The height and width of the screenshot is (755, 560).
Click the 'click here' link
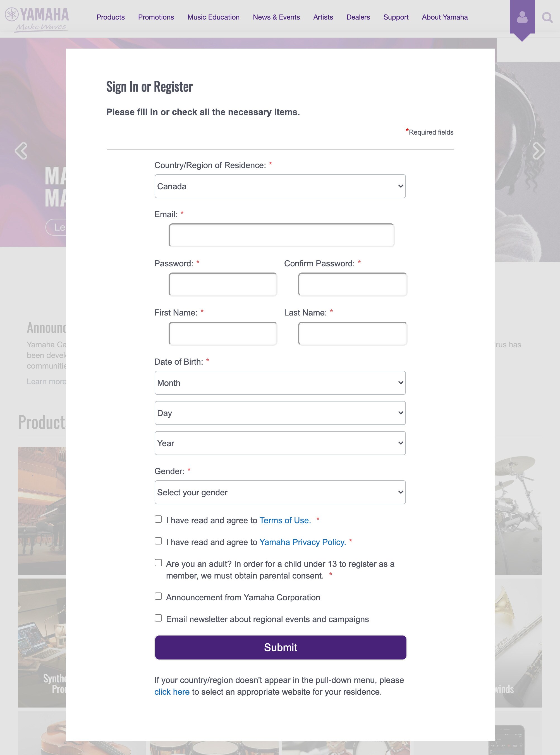172,692
